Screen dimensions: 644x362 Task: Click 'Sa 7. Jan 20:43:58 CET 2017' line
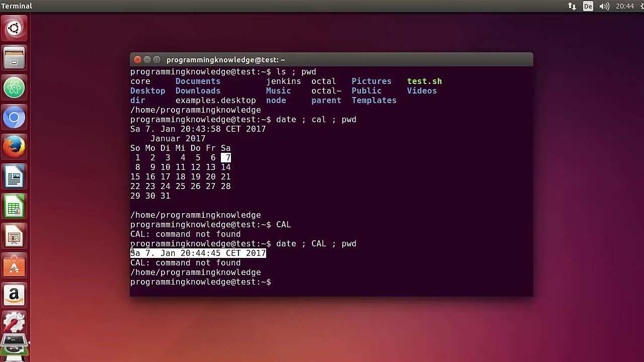[x=198, y=129]
